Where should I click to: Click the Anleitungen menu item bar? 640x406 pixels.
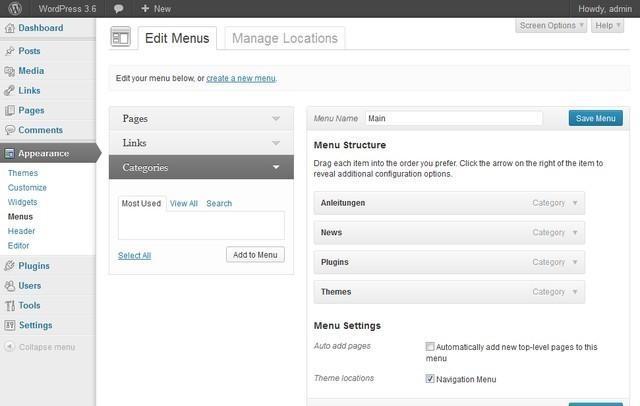[449, 203]
